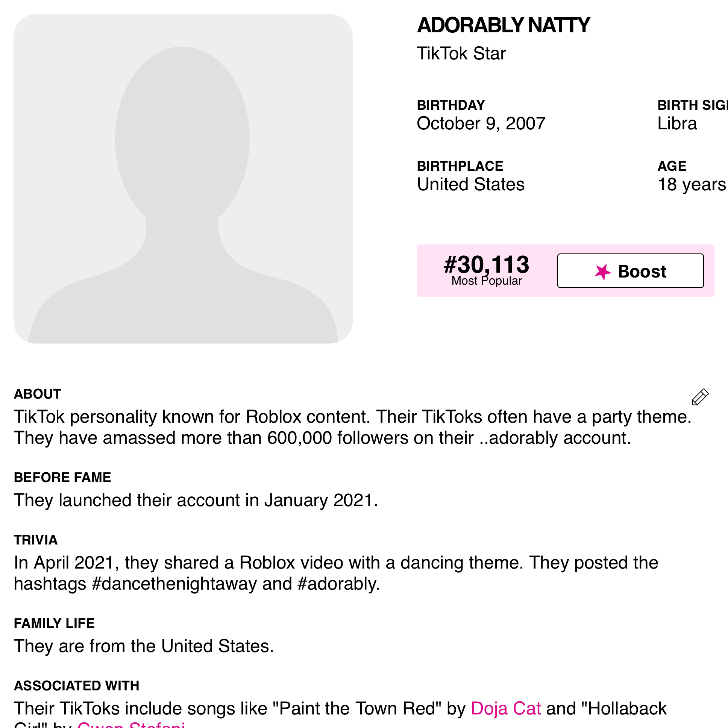Boost Adorably Natty's popularity
The width and height of the screenshot is (728, 728).
630,271
